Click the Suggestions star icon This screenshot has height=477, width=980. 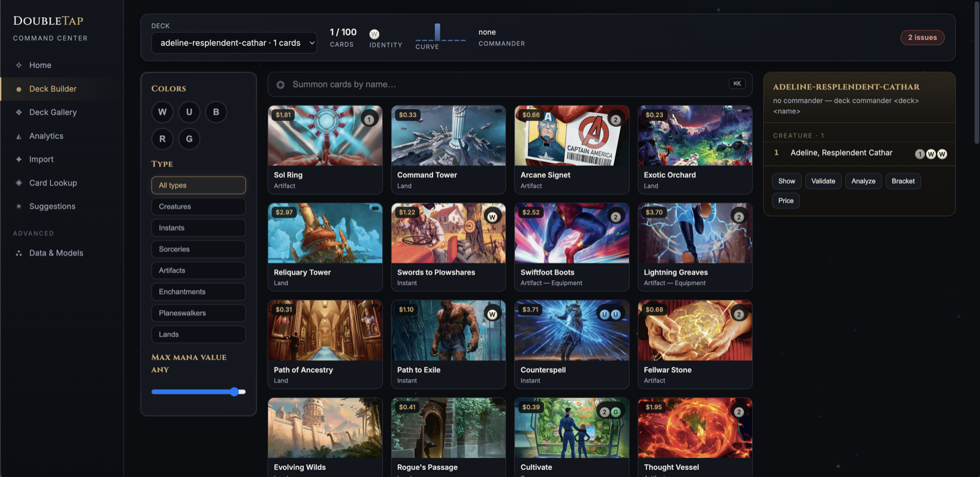(x=18, y=207)
